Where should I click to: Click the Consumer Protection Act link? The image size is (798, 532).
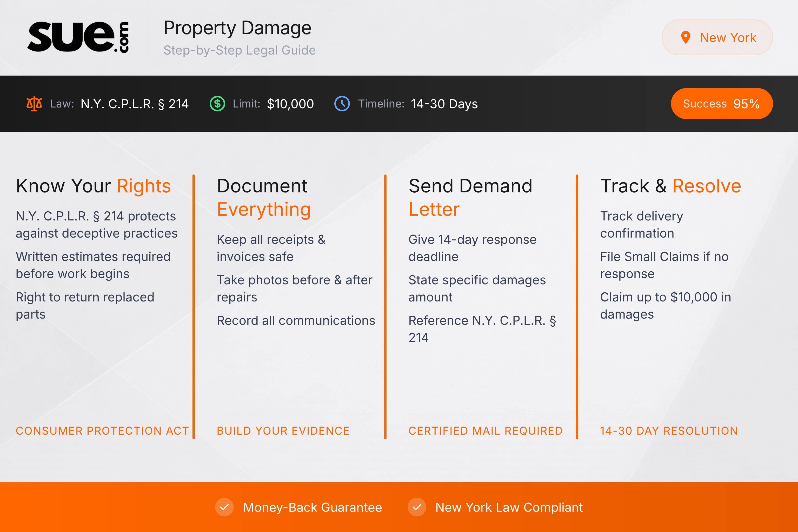point(102,431)
